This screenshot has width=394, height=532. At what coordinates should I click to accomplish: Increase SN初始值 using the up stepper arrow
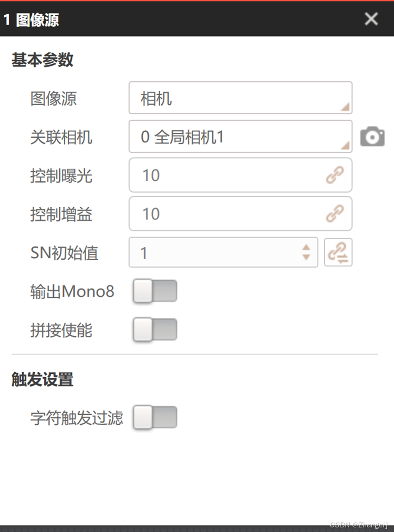pos(305,248)
